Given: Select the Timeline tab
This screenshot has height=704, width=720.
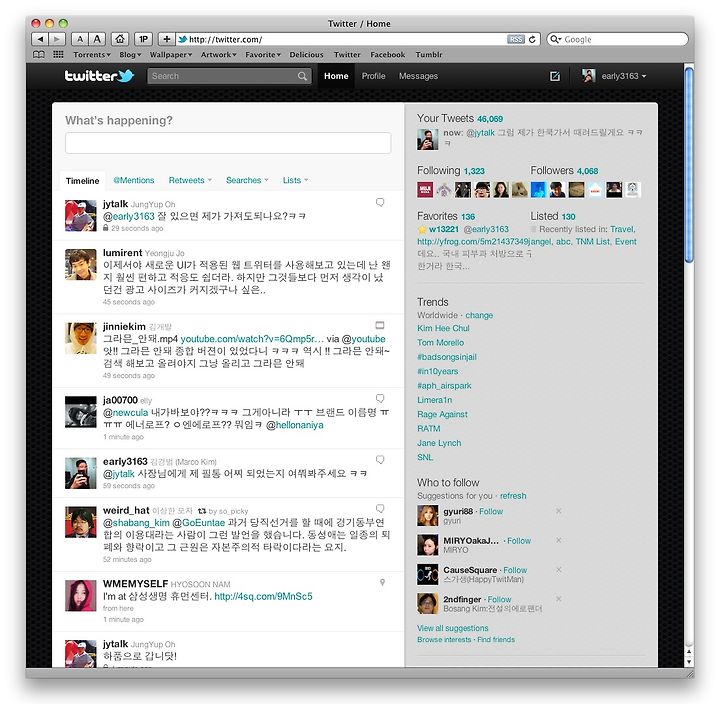Looking at the screenshot, I should [x=82, y=180].
